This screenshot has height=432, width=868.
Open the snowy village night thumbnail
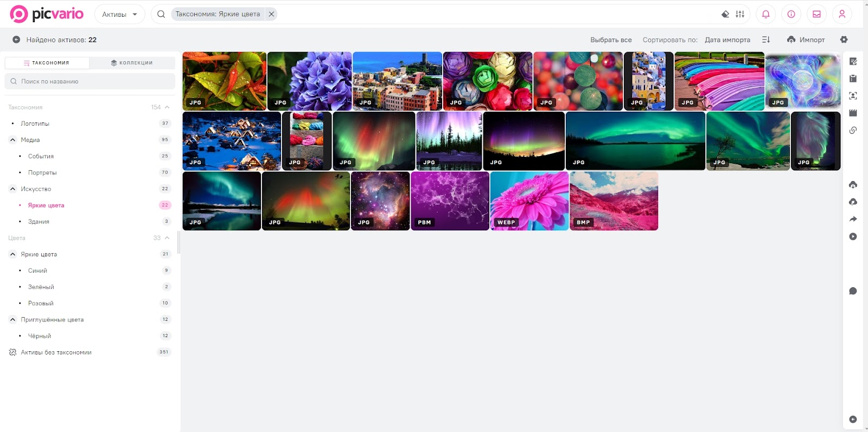[x=232, y=141]
